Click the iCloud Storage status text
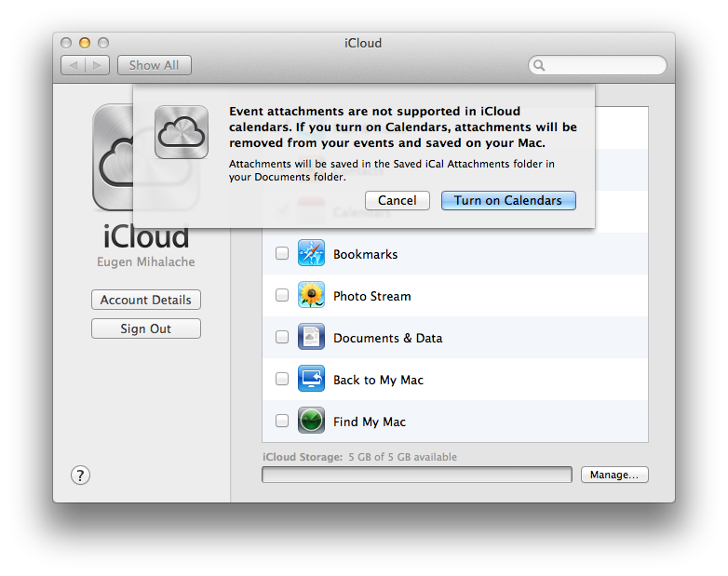 pos(360,457)
